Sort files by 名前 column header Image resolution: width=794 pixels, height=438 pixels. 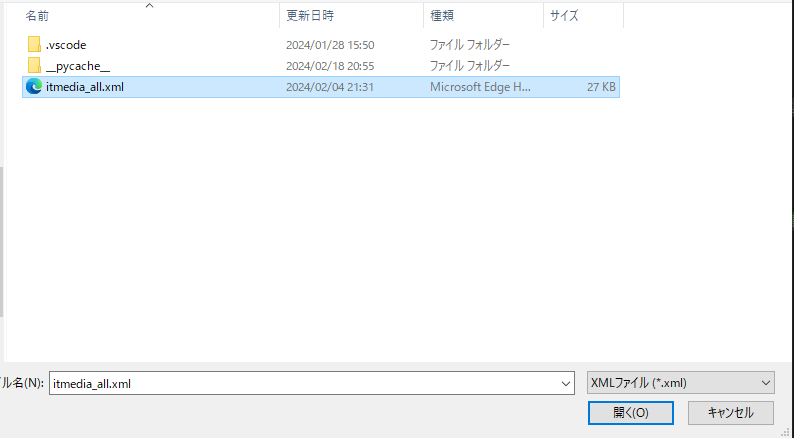click(x=38, y=16)
